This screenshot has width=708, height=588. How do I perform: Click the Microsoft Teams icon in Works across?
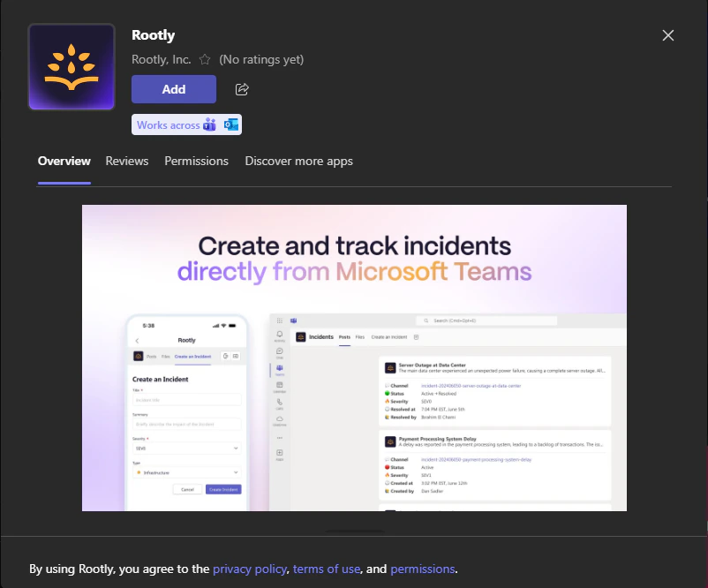(209, 124)
